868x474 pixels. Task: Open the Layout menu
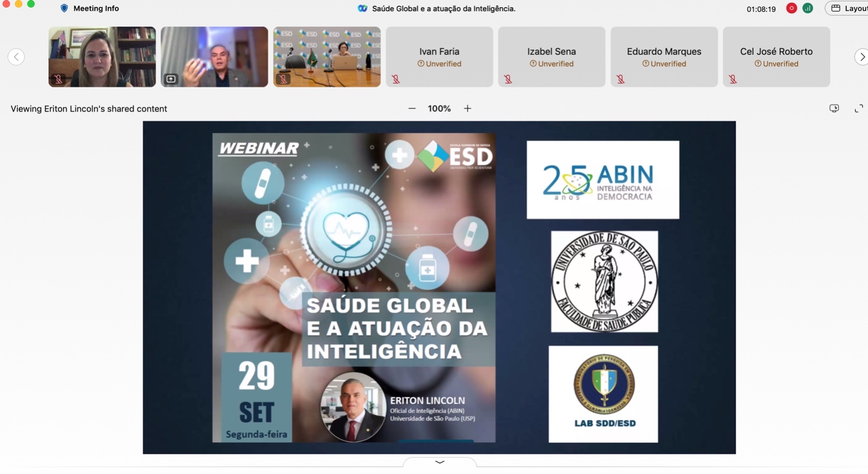[849, 8]
